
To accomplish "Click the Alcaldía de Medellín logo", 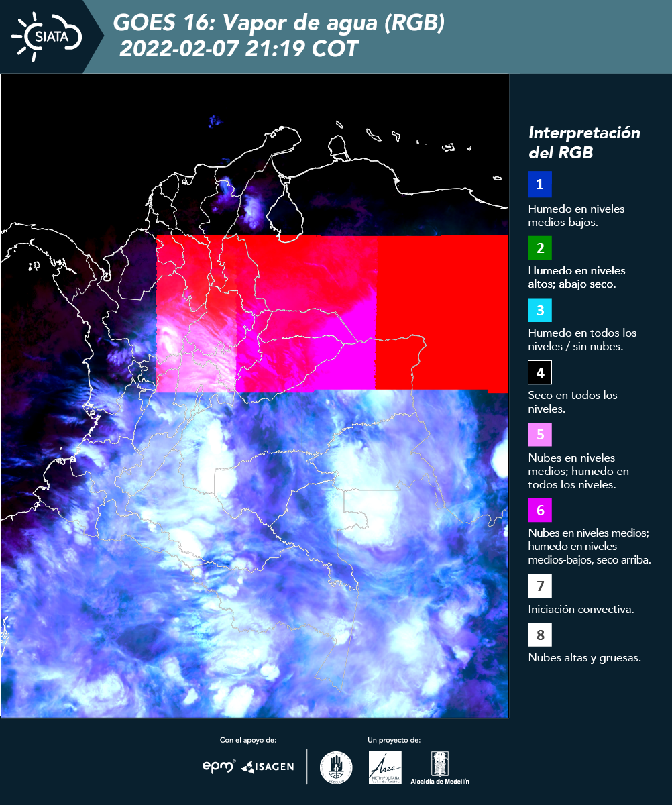I will click(440, 767).
